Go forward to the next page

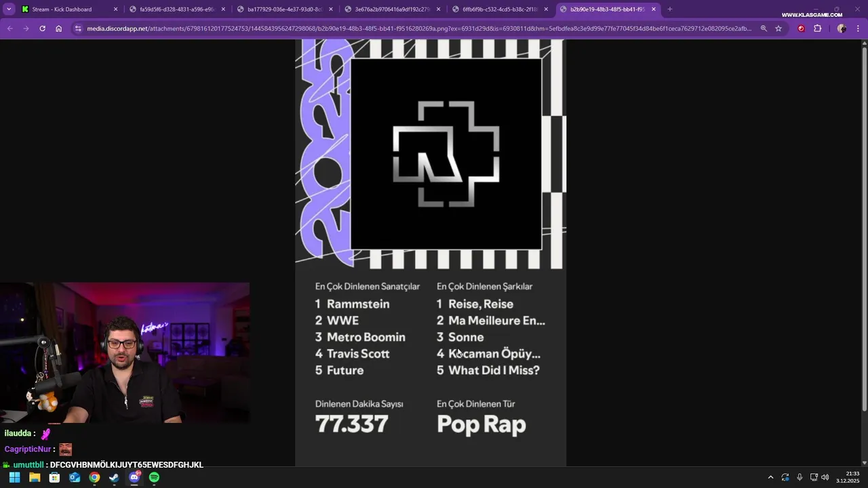(26, 28)
